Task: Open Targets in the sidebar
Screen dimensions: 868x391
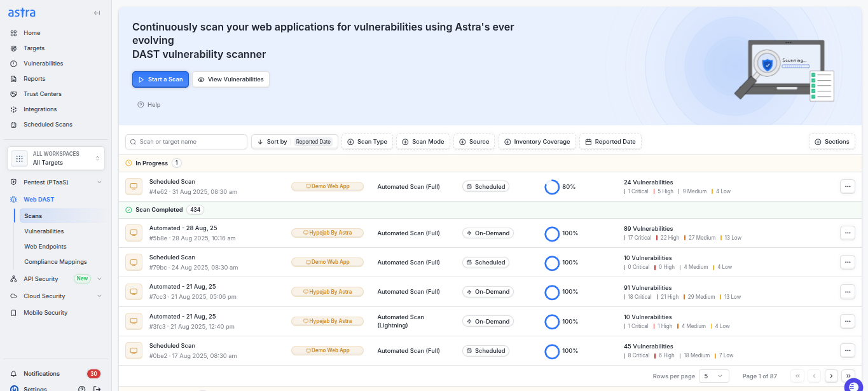Action: pos(34,48)
